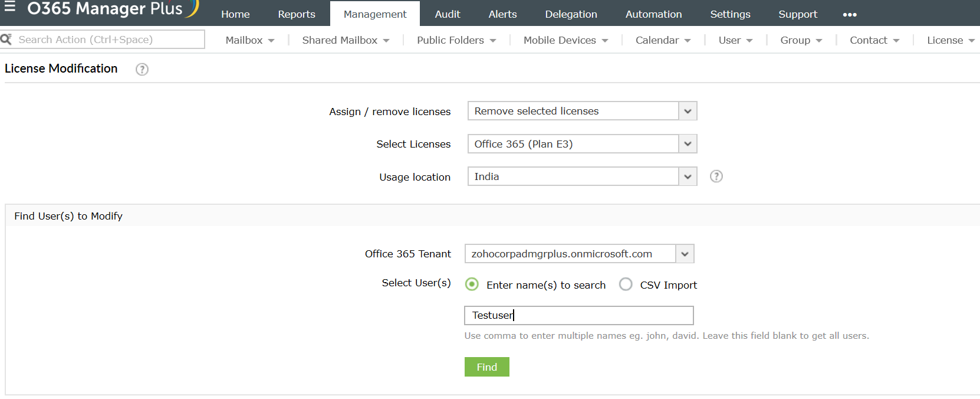Click the 'Use comma to enter multiple names' hint

tap(666, 335)
